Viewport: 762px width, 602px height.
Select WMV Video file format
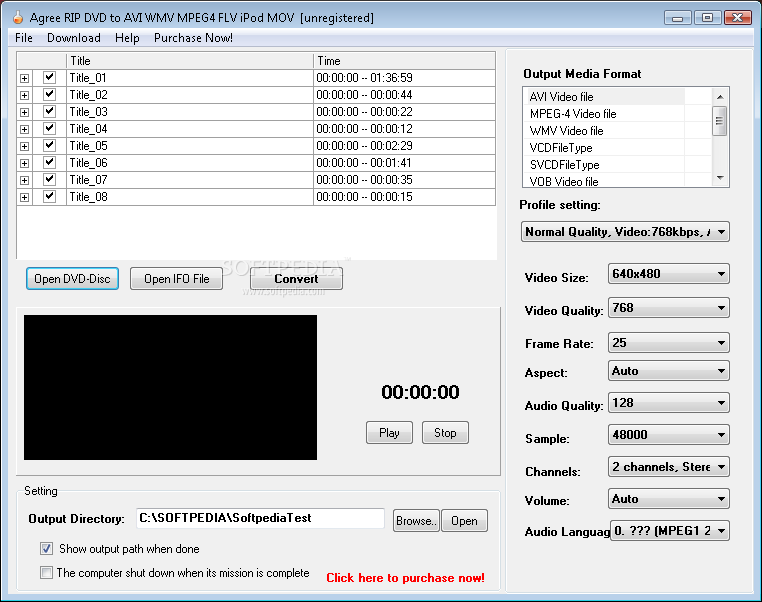click(x=606, y=131)
